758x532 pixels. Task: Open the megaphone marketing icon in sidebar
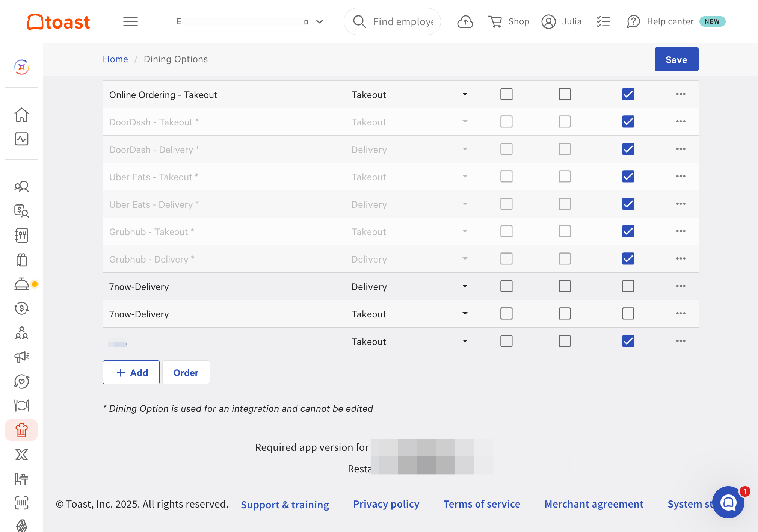point(21,357)
